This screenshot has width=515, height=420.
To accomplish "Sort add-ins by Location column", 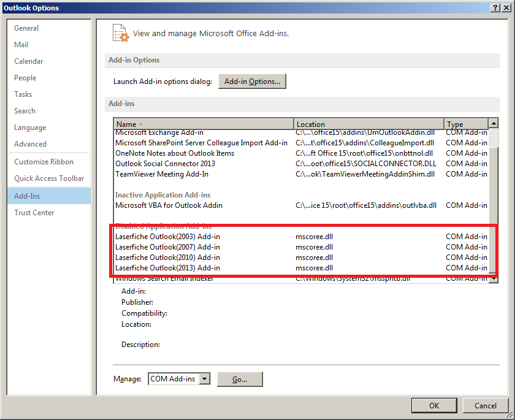I will (369, 124).
